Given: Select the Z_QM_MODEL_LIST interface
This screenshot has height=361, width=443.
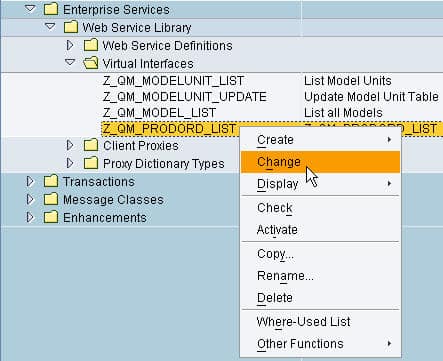Looking at the screenshot, I should click(x=159, y=113).
